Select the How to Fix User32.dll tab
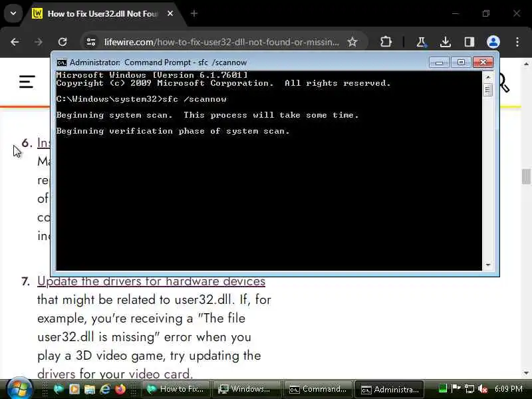Screen dimensions: 532x399 tap(102, 13)
